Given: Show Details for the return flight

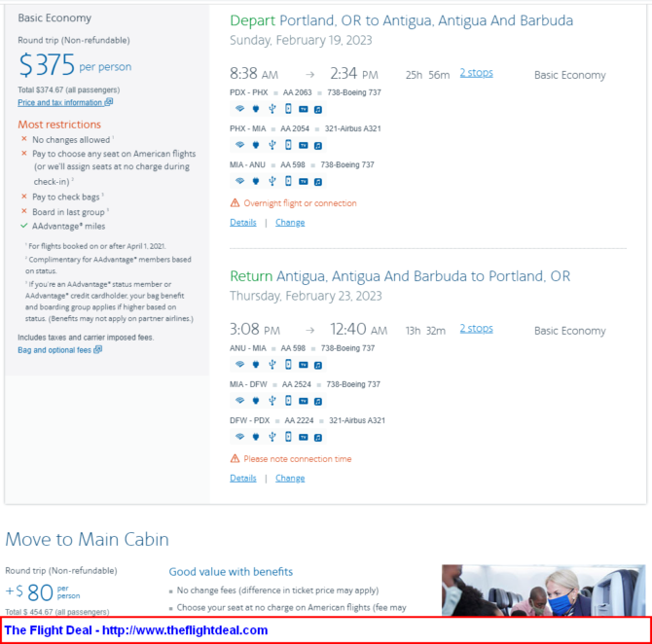Looking at the screenshot, I should pyautogui.click(x=243, y=478).
